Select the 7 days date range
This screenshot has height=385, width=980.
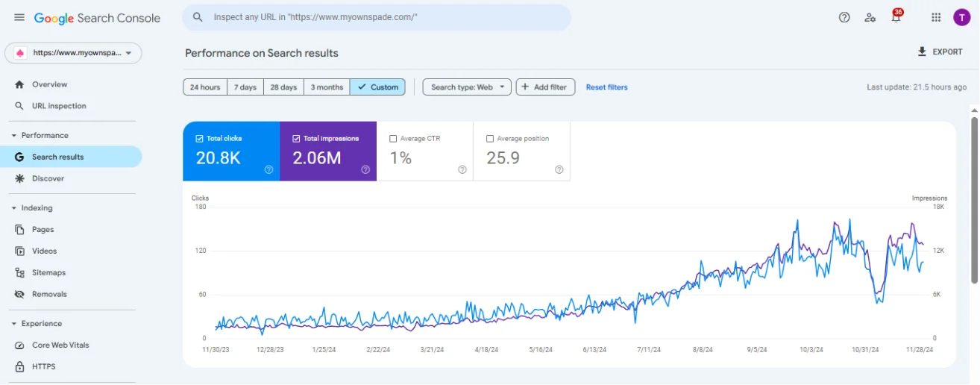click(x=245, y=87)
